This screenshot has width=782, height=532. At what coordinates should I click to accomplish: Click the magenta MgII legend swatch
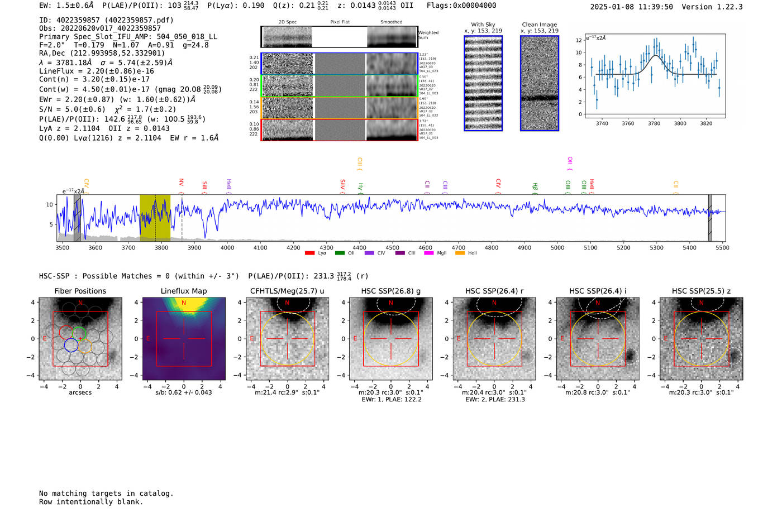click(x=429, y=253)
